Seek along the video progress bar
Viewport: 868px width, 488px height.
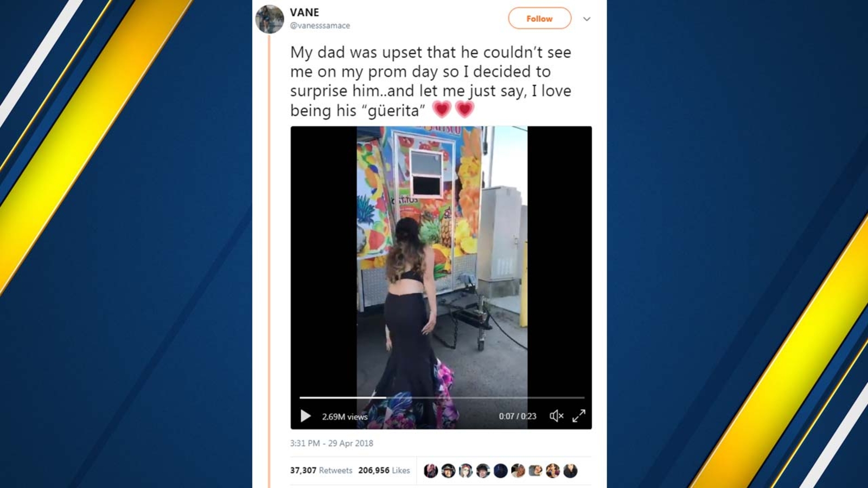pos(442,397)
